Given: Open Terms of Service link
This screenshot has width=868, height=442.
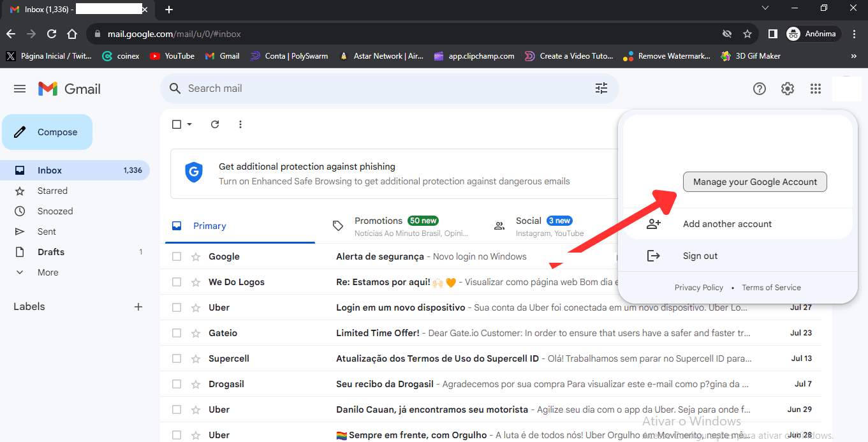Looking at the screenshot, I should pos(771,288).
